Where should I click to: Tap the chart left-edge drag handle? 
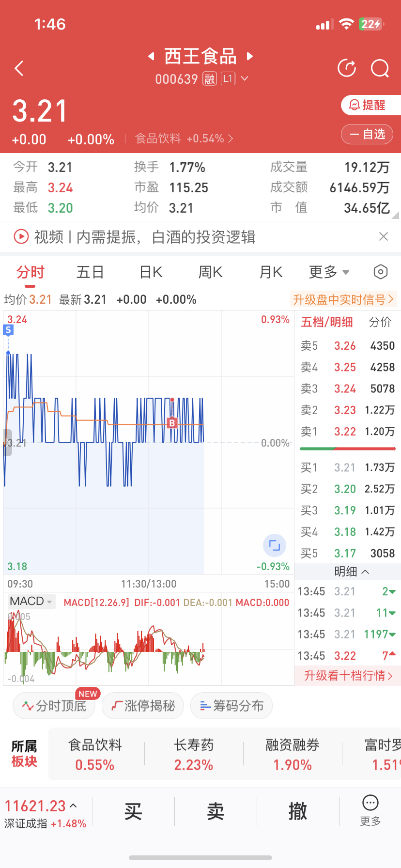8,443
